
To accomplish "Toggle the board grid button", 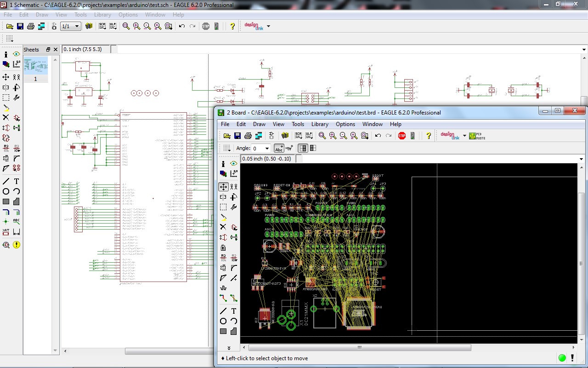I will click(227, 148).
